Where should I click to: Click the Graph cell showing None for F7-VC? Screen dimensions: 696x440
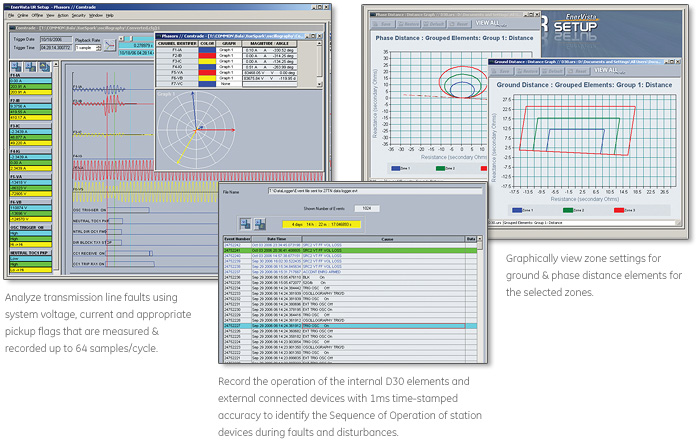point(229,83)
